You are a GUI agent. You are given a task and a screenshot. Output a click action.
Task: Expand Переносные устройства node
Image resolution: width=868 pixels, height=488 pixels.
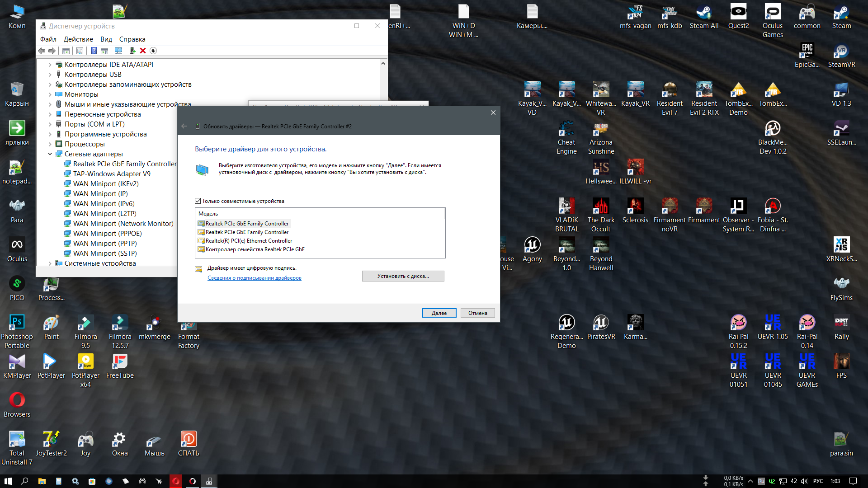point(50,114)
